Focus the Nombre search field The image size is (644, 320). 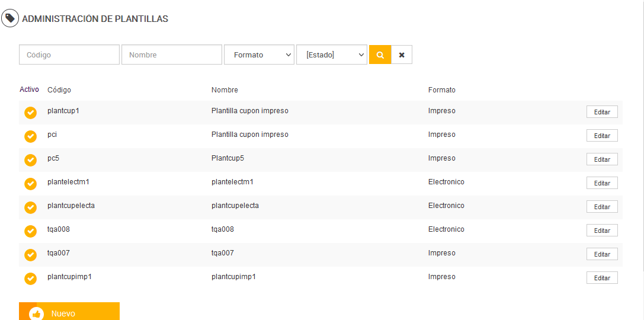click(x=172, y=55)
